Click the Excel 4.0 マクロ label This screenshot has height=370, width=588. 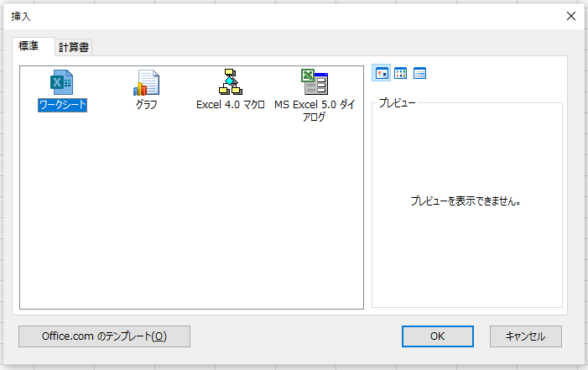[231, 104]
